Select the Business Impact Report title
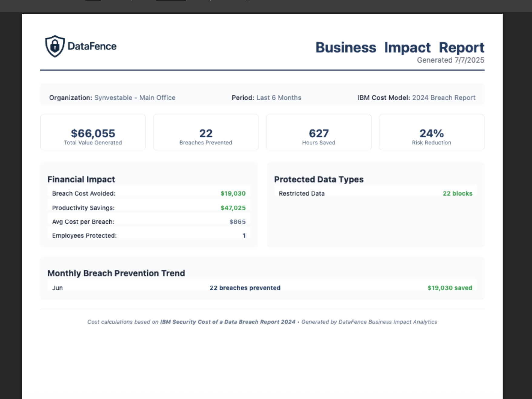Image resolution: width=532 pixels, height=399 pixels. [x=400, y=48]
